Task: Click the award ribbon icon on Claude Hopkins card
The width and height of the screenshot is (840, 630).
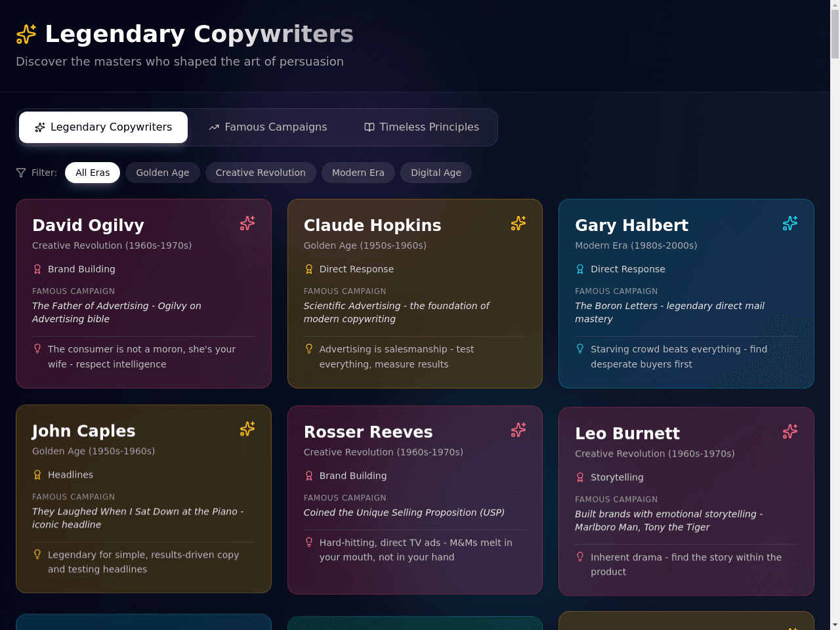Action: (x=309, y=269)
